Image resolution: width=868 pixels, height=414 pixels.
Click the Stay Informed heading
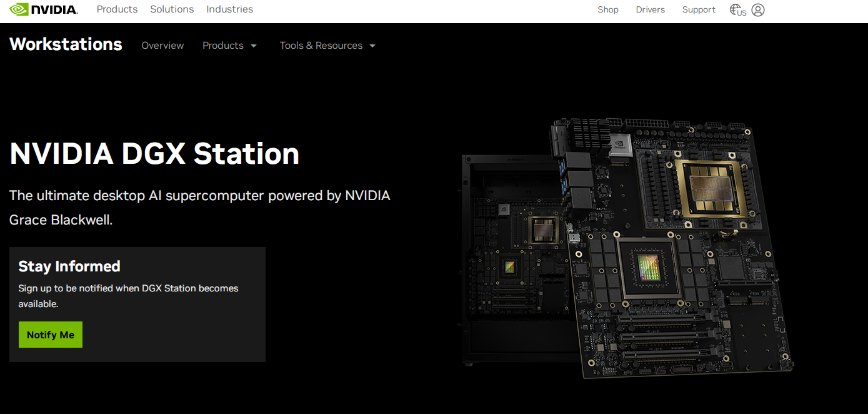pos(69,266)
